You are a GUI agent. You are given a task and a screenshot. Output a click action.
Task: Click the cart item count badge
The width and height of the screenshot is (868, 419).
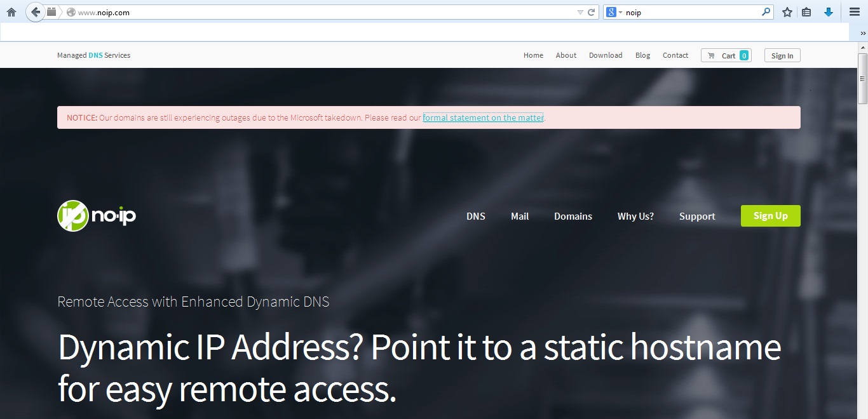pyautogui.click(x=744, y=55)
